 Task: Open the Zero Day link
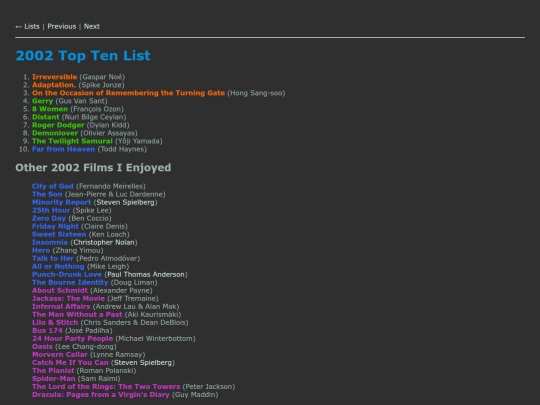(49, 218)
